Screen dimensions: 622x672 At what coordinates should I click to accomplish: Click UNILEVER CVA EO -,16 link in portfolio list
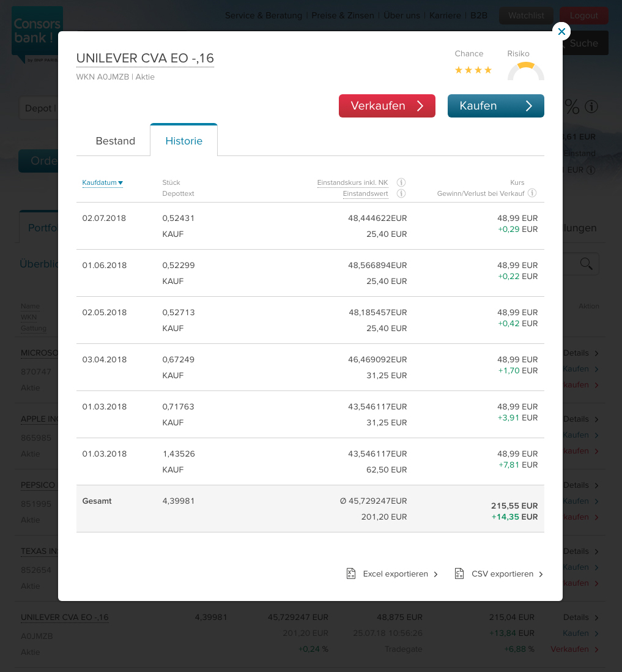click(x=65, y=617)
